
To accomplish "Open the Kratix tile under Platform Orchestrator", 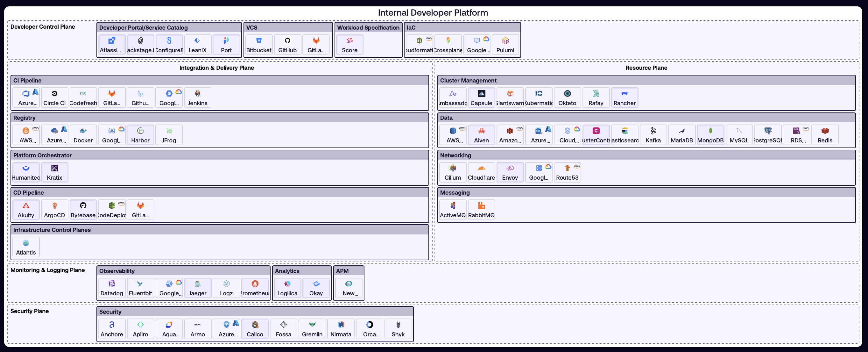I will [54, 172].
